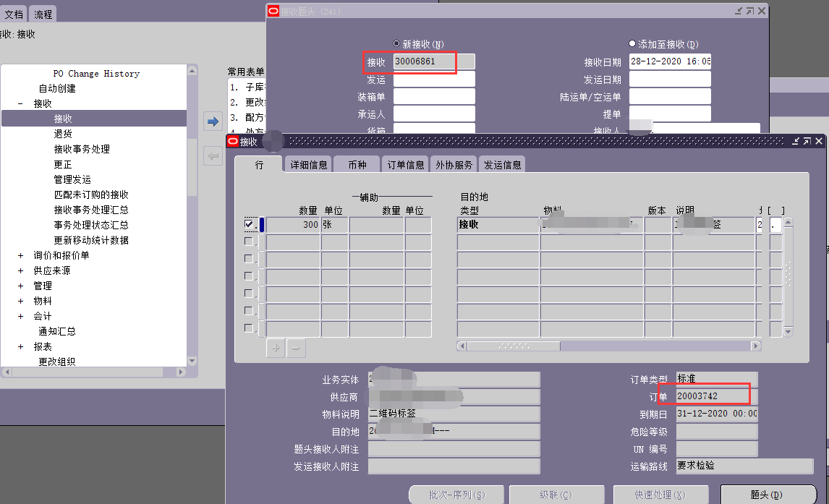Uncheck the first row with quantity 300
Viewport: 829px width, 504px height.
(249, 224)
